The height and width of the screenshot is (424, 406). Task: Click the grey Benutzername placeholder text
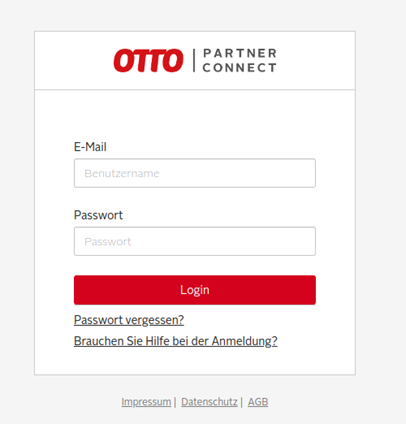coord(122,173)
